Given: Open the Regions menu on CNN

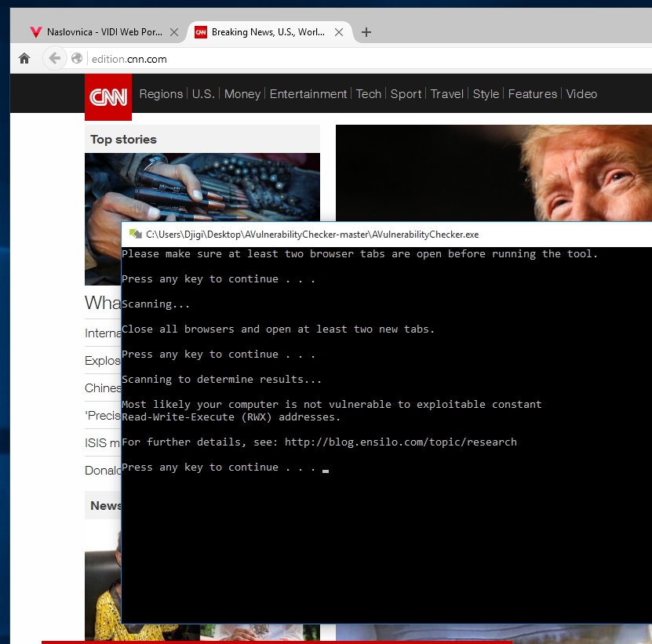Looking at the screenshot, I should pyautogui.click(x=161, y=94).
